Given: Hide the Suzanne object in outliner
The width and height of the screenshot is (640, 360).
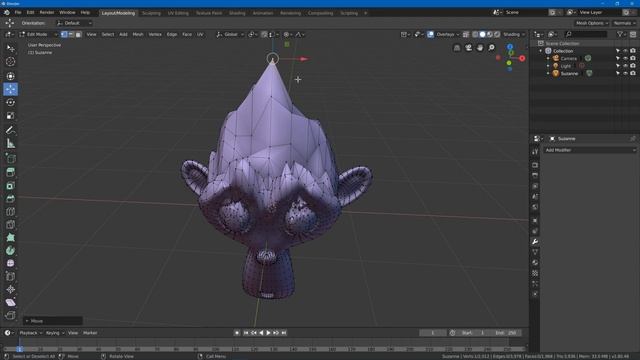Looking at the screenshot, I should (x=625, y=73).
